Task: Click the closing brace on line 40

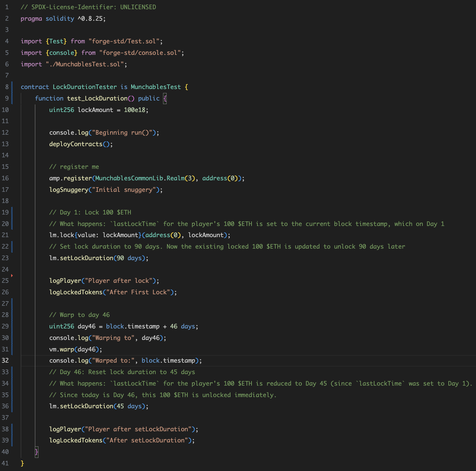Action: tap(37, 452)
